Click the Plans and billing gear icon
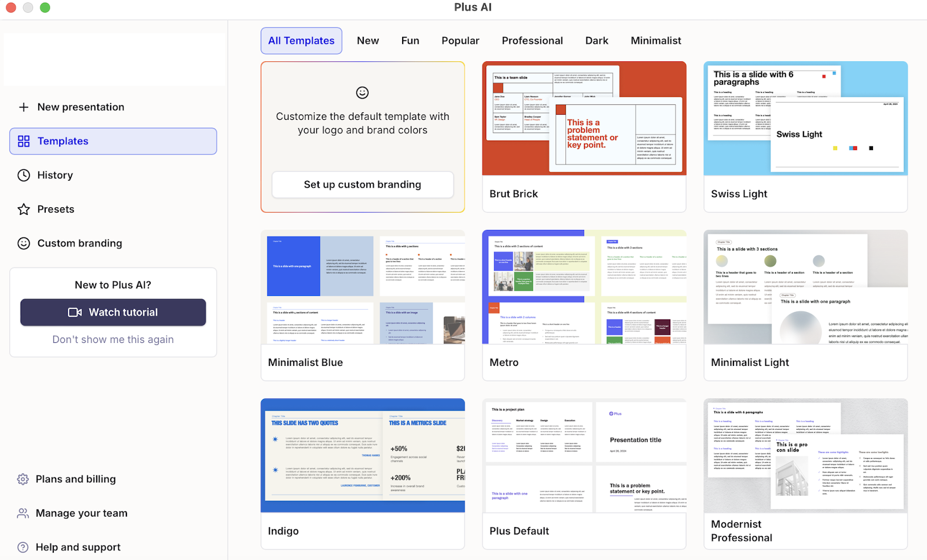Screen dimensions: 927x560 (23, 480)
